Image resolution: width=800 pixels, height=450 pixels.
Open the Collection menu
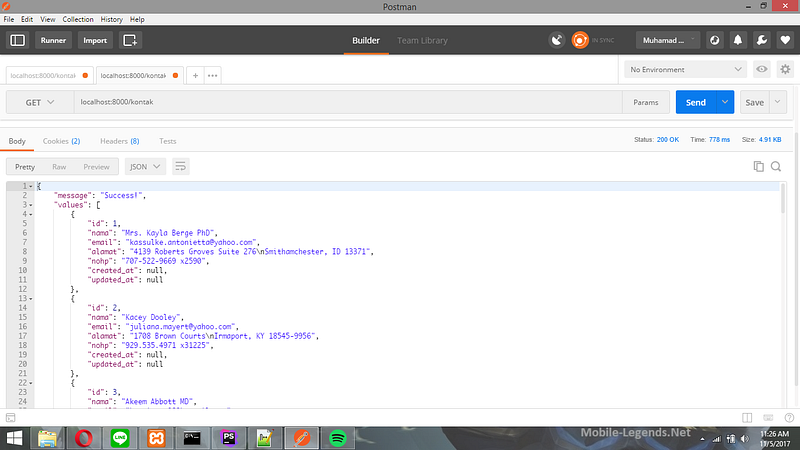click(x=78, y=19)
